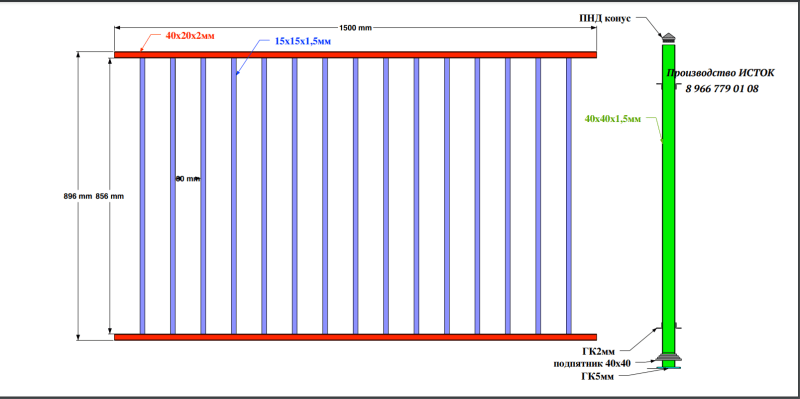800x399 pixels.
Task: Click Производство ИСТОК text
Action: (720, 73)
